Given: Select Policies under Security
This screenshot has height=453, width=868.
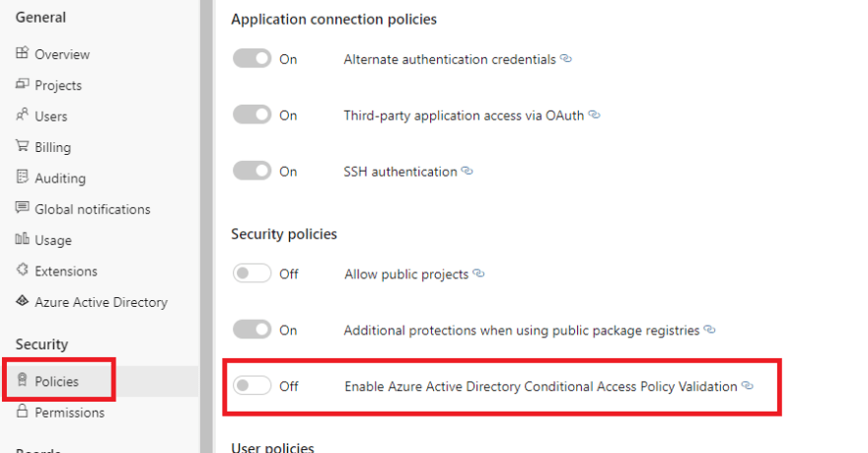Looking at the screenshot, I should tap(56, 381).
